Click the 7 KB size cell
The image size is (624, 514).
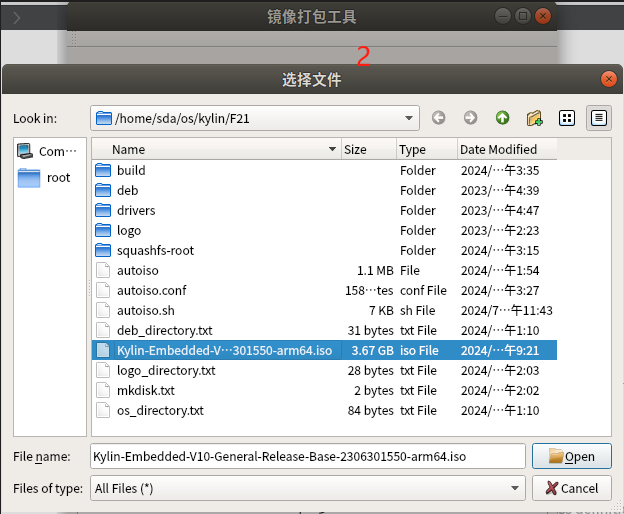coord(381,310)
